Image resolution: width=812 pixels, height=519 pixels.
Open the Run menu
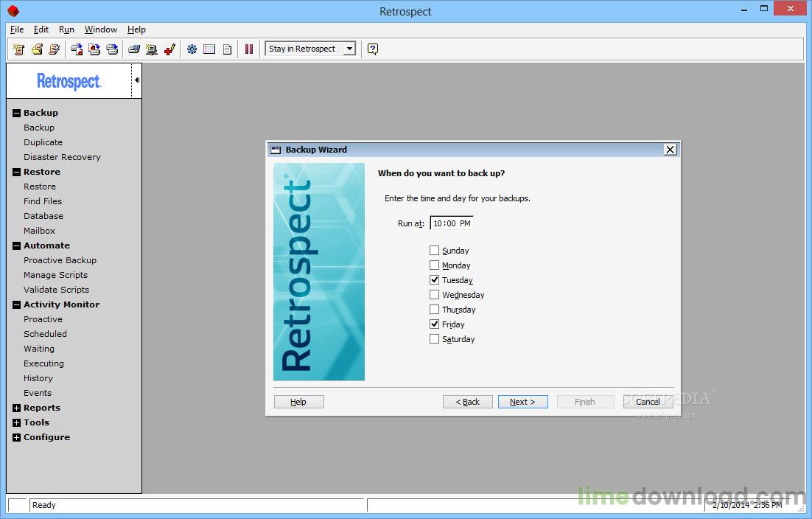tap(66, 29)
